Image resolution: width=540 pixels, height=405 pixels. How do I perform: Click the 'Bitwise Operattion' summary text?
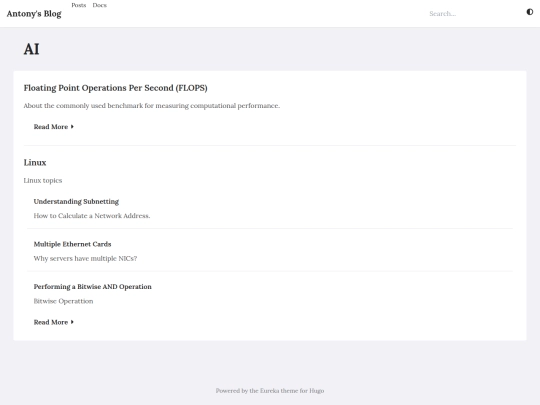63,301
